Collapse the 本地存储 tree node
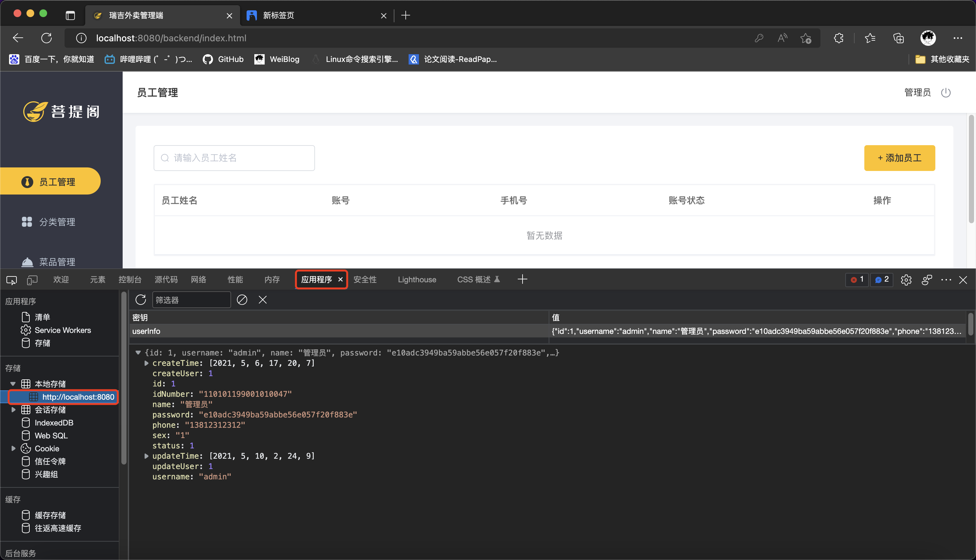Image resolution: width=976 pixels, height=560 pixels. tap(13, 384)
